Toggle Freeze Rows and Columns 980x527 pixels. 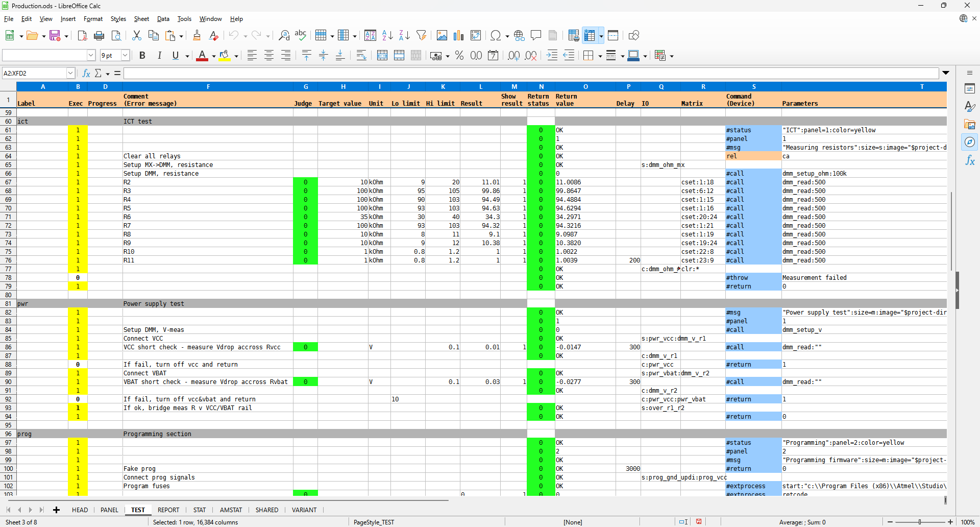tap(590, 35)
